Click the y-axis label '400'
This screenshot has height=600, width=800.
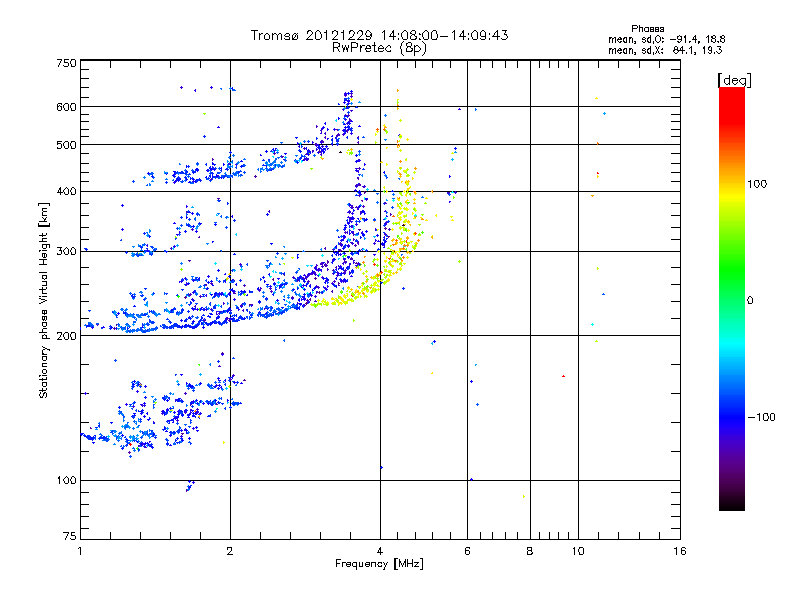(66, 191)
